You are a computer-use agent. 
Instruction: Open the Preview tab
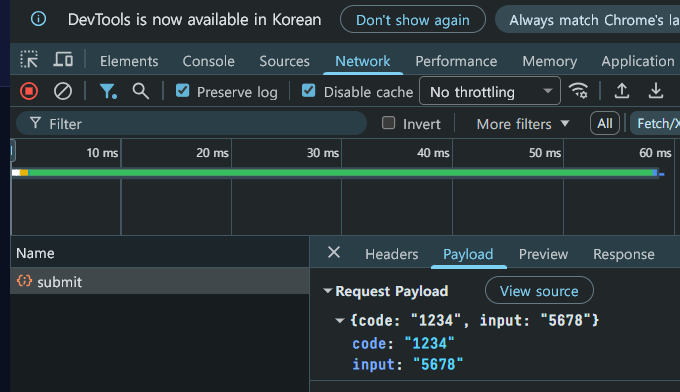tap(543, 254)
